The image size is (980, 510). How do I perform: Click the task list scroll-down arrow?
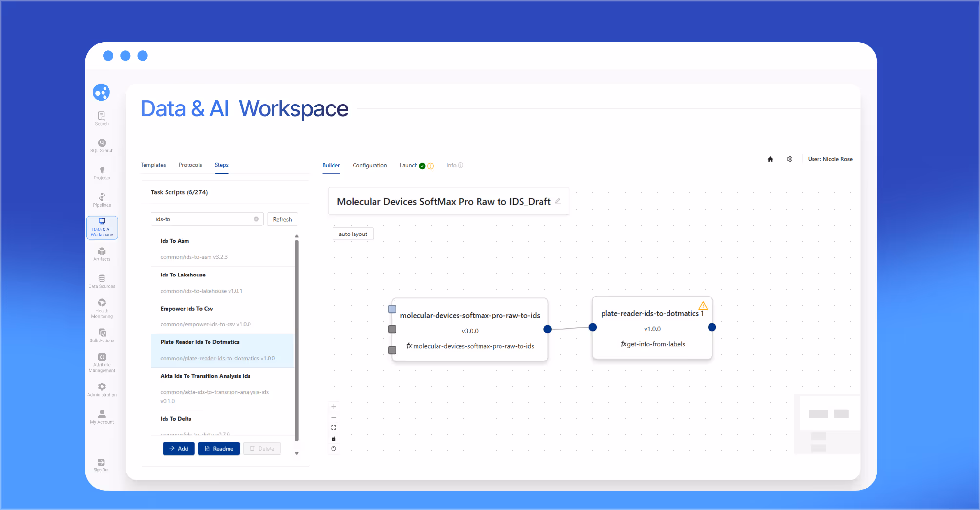click(296, 453)
